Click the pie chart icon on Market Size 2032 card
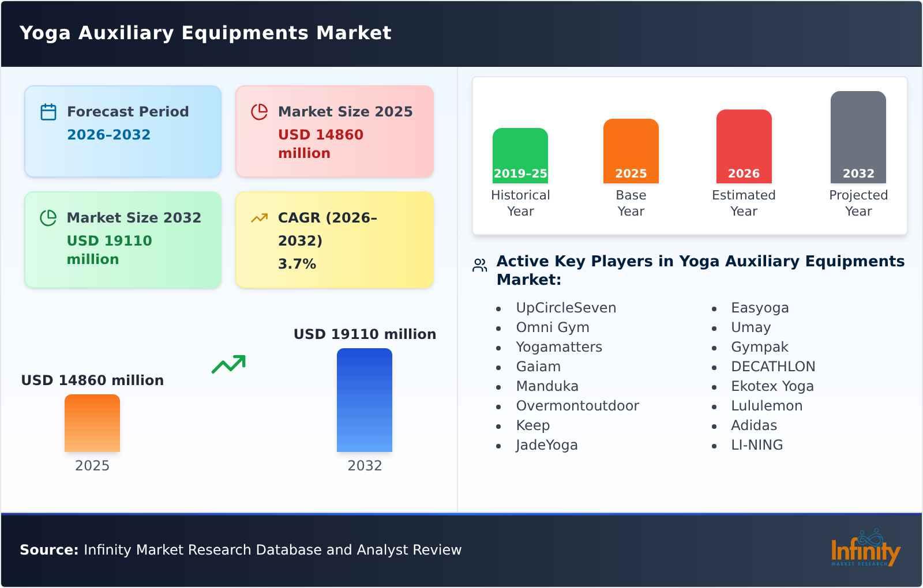 pyautogui.click(x=48, y=216)
